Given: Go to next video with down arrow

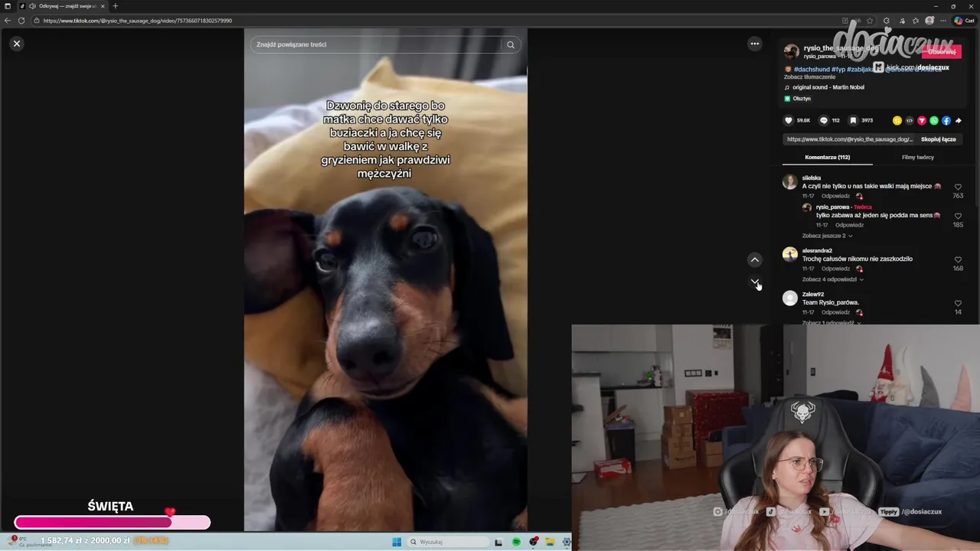Looking at the screenshot, I should 755,282.
